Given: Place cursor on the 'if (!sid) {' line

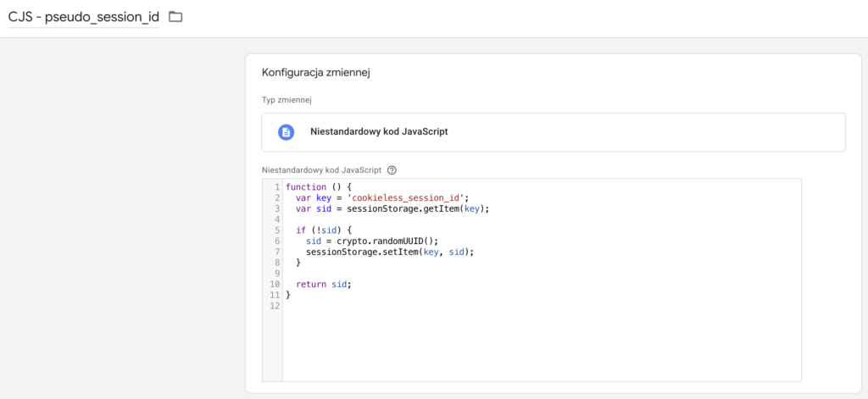Looking at the screenshot, I should click(x=323, y=230).
